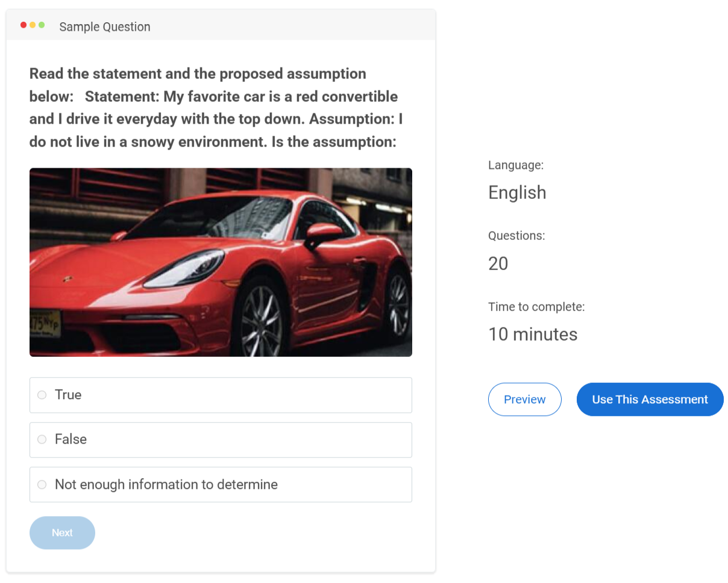Click the 'Time to complete:' label
The width and height of the screenshot is (728, 583).
[536, 307]
